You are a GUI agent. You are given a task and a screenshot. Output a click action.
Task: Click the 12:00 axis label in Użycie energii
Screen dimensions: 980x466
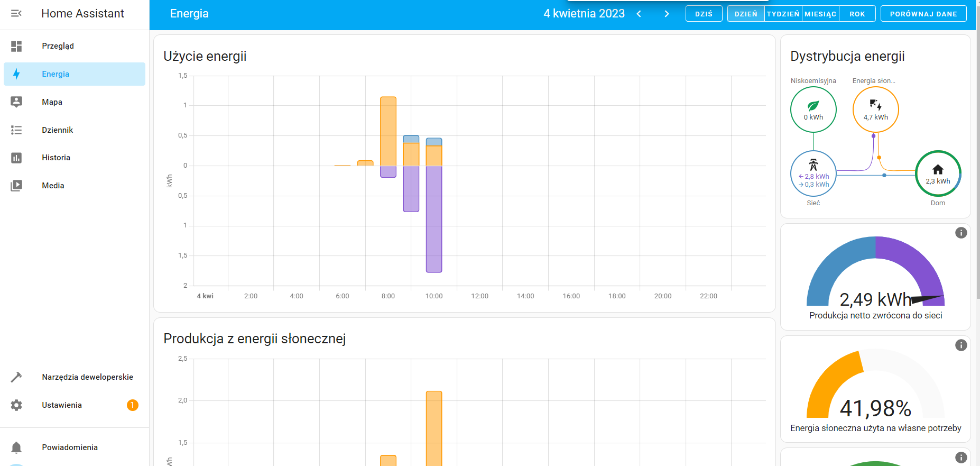pos(479,296)
